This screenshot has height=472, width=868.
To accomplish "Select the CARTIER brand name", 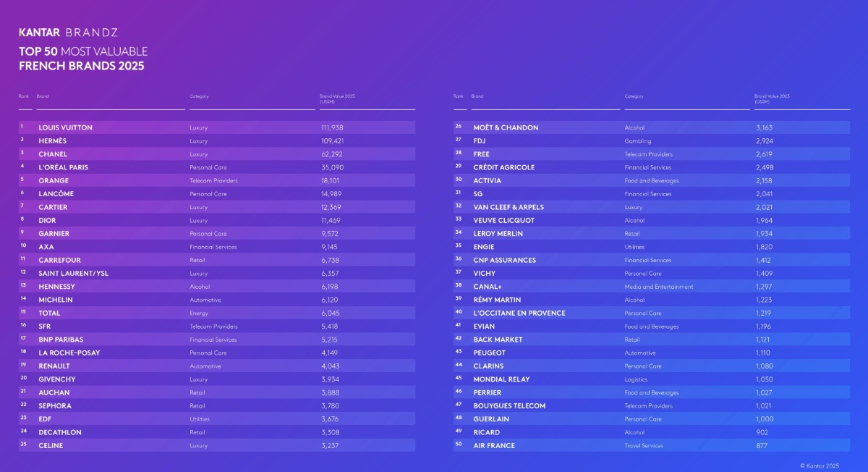I will coord(54,207).
